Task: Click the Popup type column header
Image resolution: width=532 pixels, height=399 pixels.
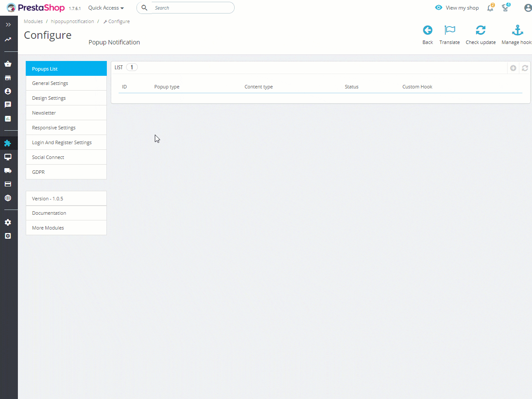Action: 167,87
